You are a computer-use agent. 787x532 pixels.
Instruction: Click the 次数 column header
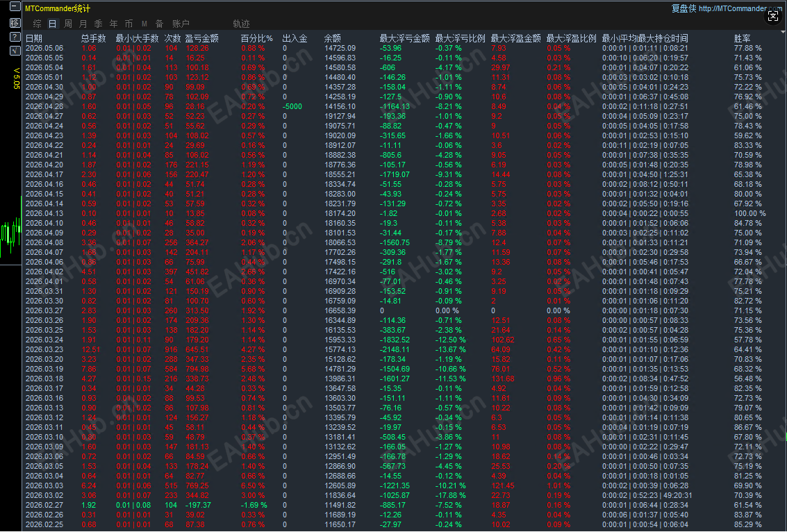(173, 38)
